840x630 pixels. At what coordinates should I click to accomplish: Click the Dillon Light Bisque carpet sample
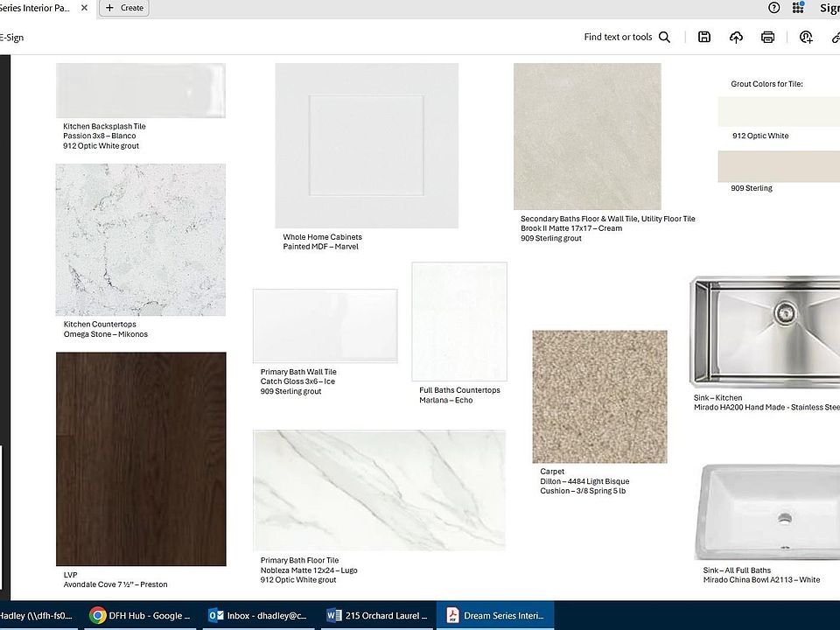[599, 396]
